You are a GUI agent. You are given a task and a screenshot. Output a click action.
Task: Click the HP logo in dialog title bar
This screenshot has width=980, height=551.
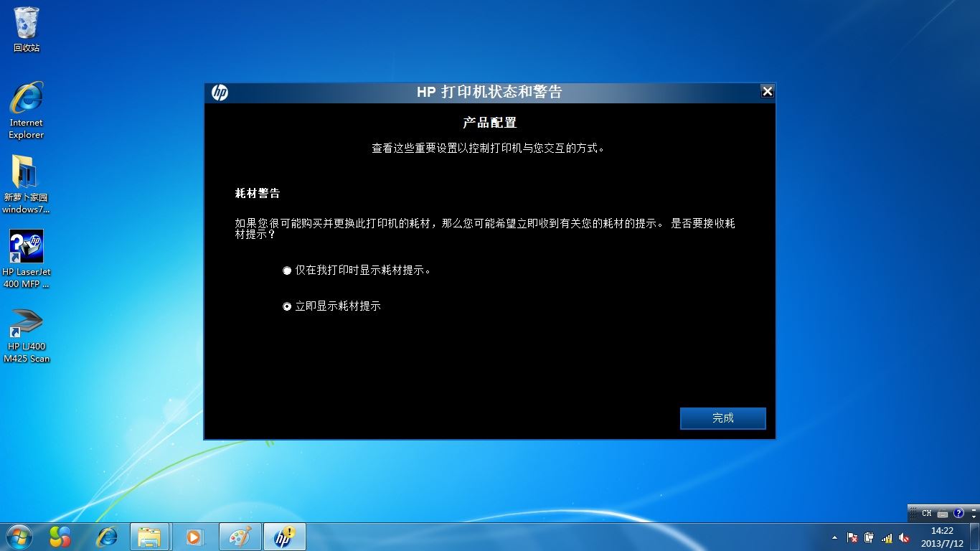point(220,93)
